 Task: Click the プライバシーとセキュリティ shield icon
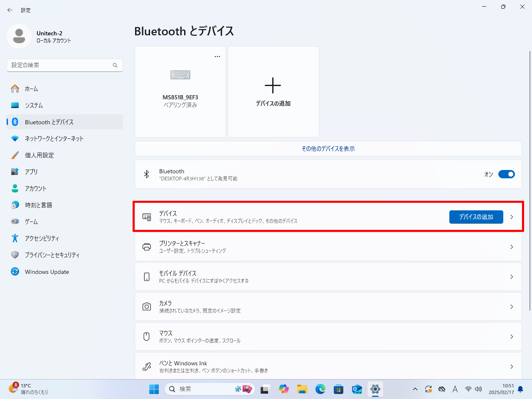point(15,255)
